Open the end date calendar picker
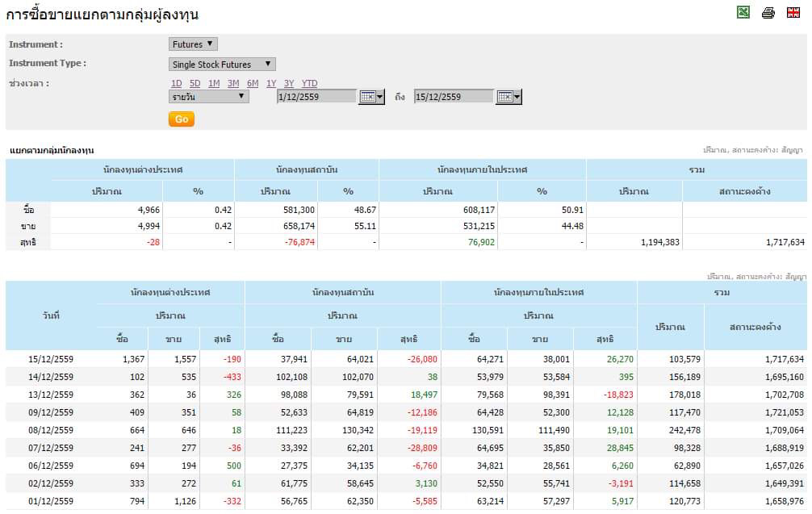The width and height of the screenshot is (812, 514). tap(509, 96)
